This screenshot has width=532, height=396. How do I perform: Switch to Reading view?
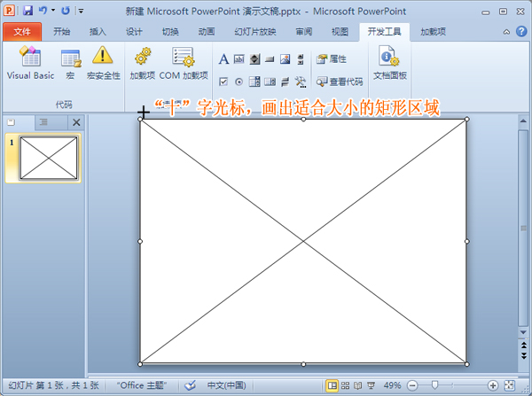tap(357, 385)
